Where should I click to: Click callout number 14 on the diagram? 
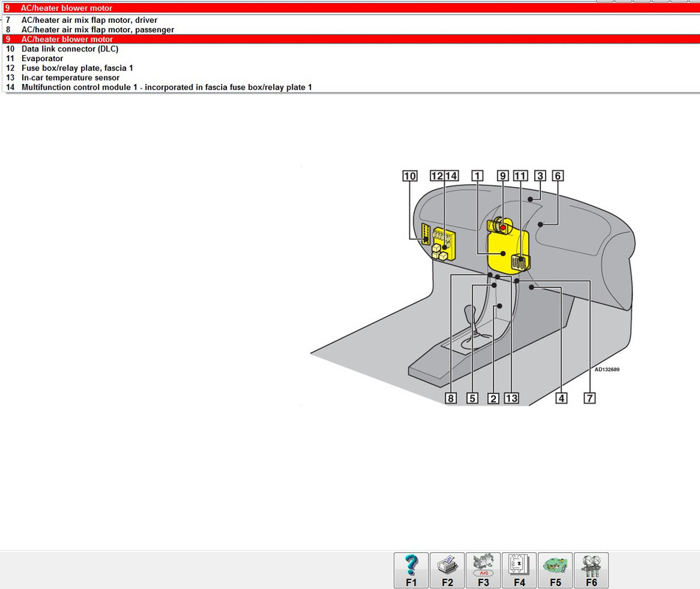tap(452, 176)
